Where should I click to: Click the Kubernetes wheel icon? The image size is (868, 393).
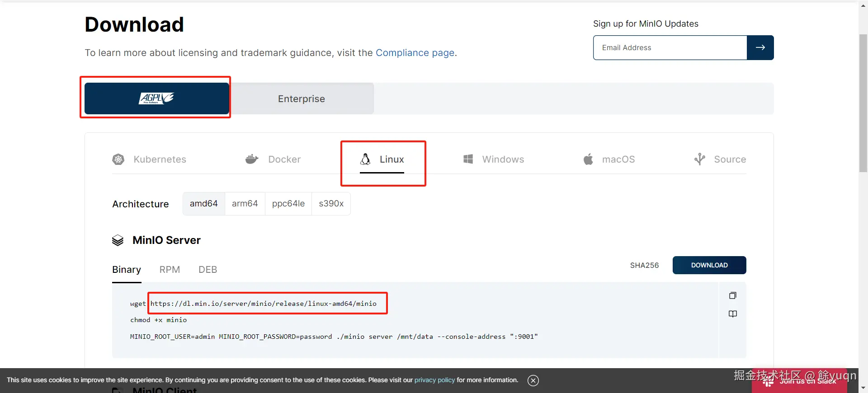[118, 159]
